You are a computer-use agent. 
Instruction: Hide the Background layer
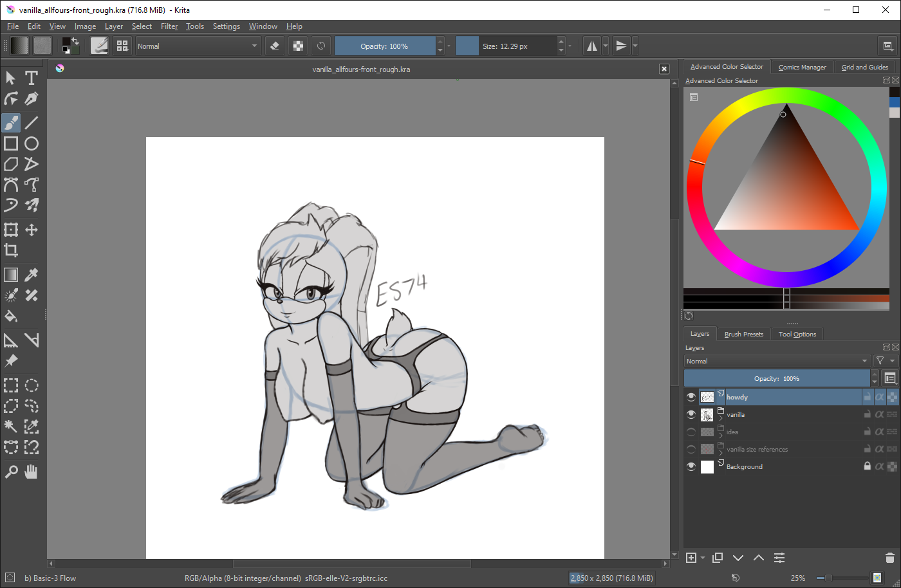[691, 466]
